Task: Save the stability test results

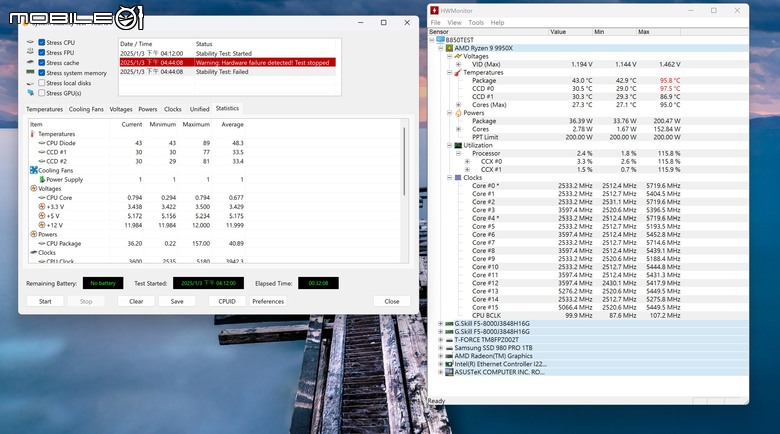Action: pos(177,301)
